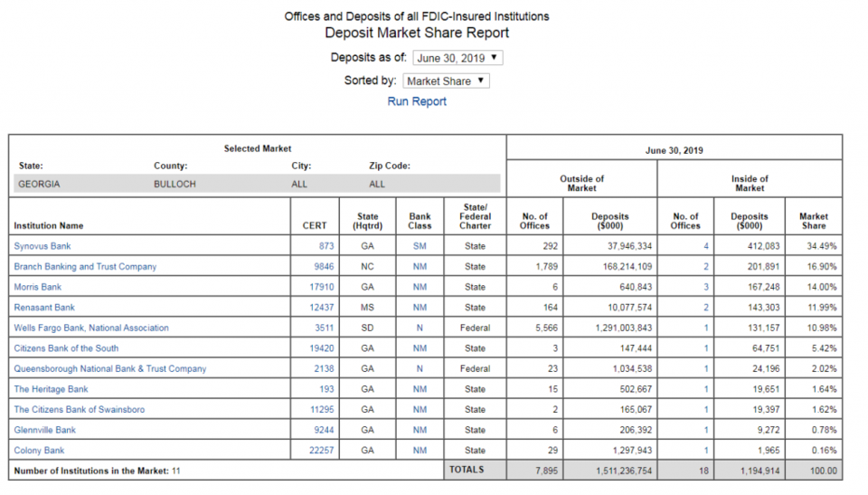Open Morris Bank institution link
The image size is (868, 495).
pyautogui.click(x=38, y=287)
